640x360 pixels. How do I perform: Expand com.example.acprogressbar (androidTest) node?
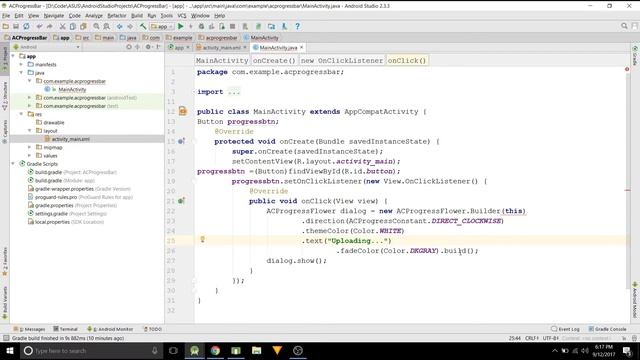tap(30, 98)
